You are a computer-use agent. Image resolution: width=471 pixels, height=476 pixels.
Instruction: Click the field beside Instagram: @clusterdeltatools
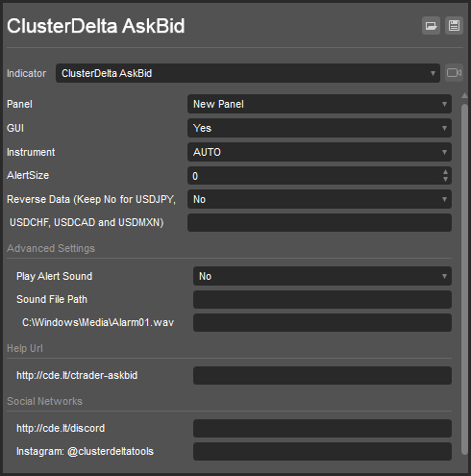pyautogui.click(x=322, y=451)
